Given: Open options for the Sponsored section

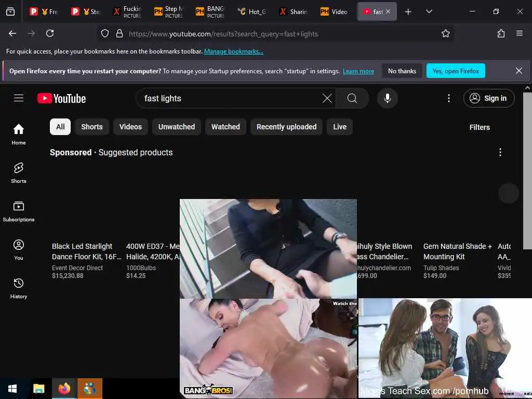Looking at the screenshot, I should coord(500,152).
